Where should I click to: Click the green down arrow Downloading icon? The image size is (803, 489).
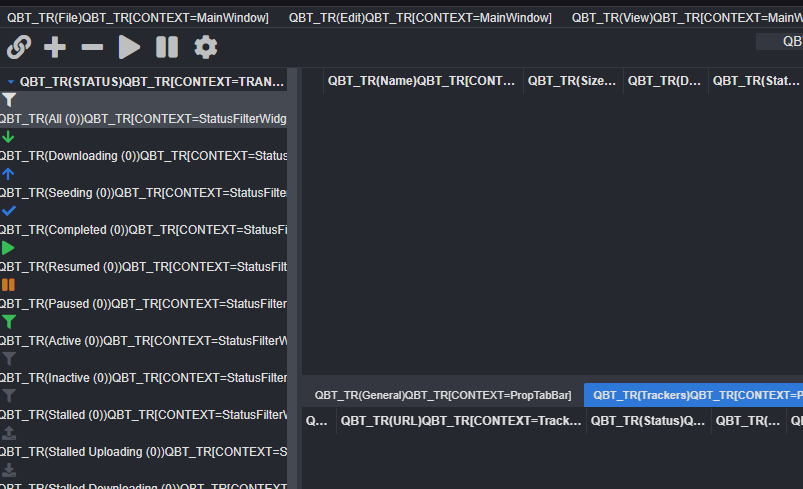click(8, 137)
